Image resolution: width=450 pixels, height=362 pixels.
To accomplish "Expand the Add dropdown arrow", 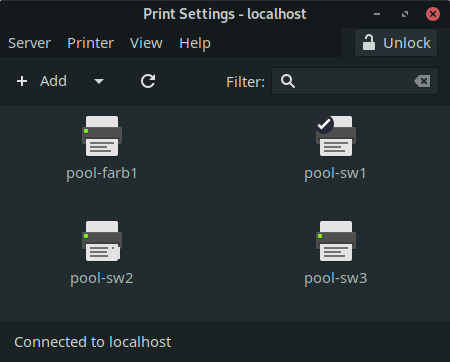I will tap(99, 81).
